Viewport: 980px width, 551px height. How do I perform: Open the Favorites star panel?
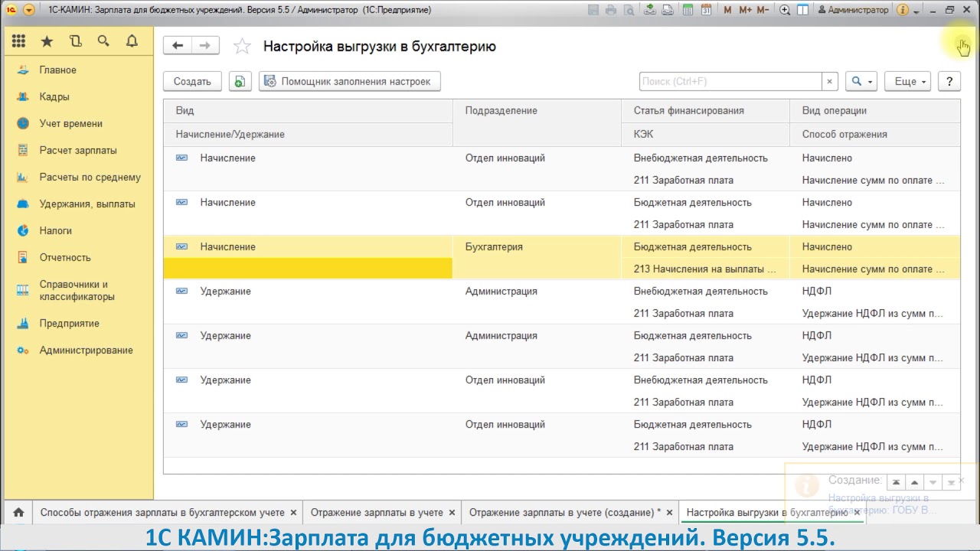tap(47, 41)
